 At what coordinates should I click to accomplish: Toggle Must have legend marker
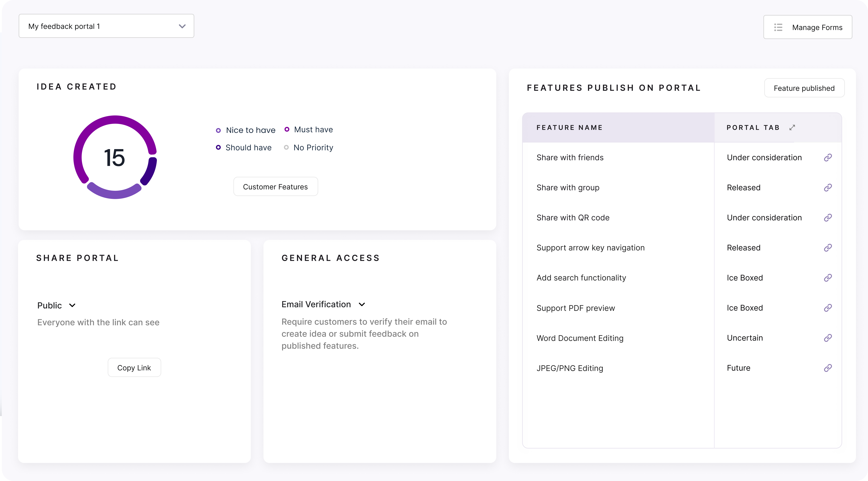pos(287,129)
